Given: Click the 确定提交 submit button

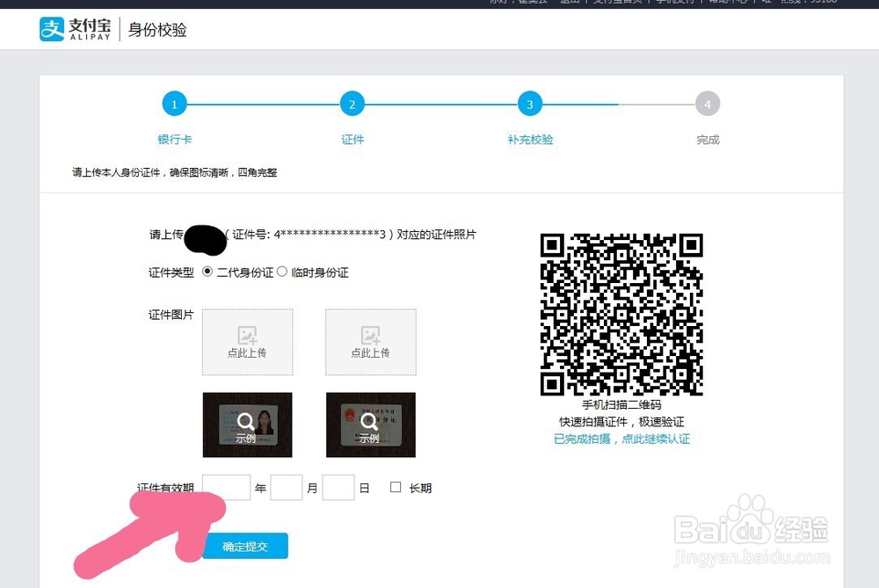Looking at the screenshot, I should click(245, 546).
